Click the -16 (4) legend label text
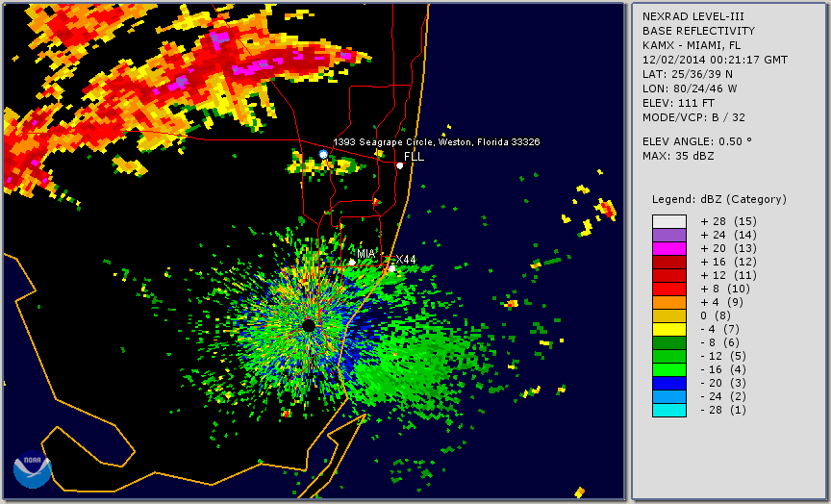The height and width of the screenshot is (504, 831). [x=723, y=370]
